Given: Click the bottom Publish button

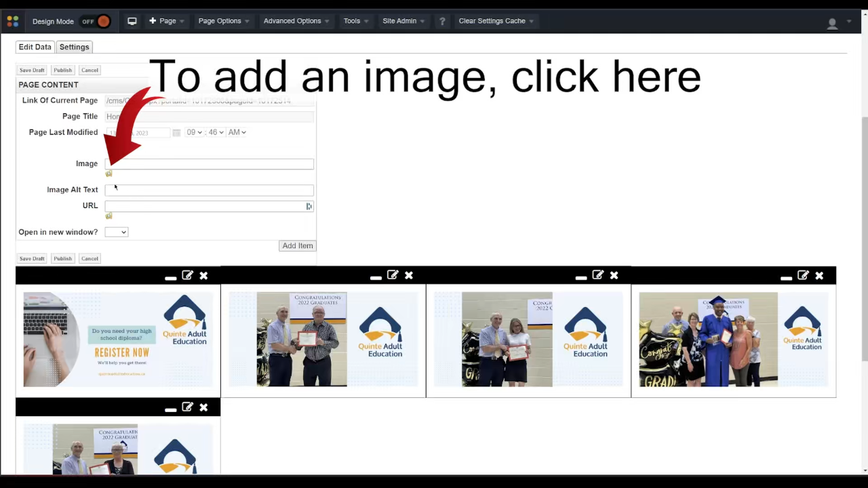Looking at the screenshot, I should coord(62,258).
